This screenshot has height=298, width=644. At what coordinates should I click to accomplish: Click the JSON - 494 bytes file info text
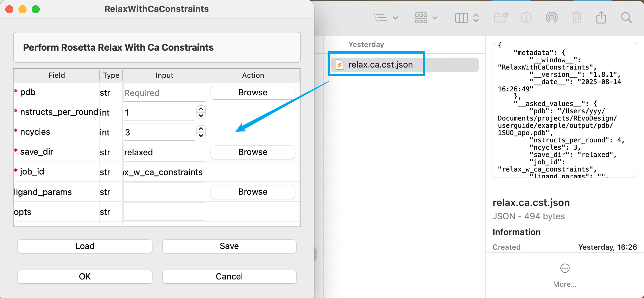529,216
